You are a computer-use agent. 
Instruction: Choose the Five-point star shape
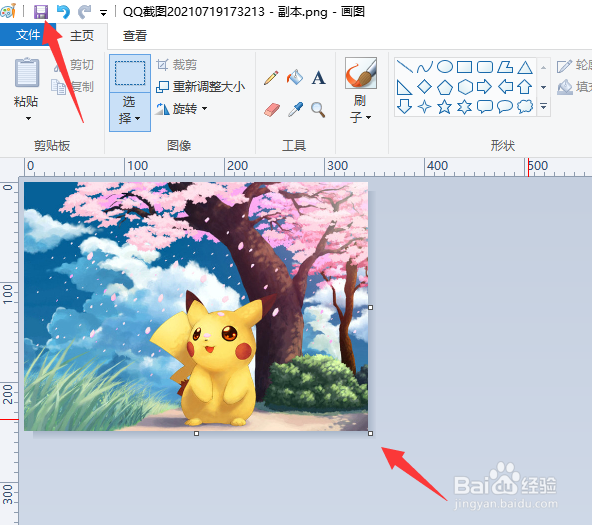(444, 107)
